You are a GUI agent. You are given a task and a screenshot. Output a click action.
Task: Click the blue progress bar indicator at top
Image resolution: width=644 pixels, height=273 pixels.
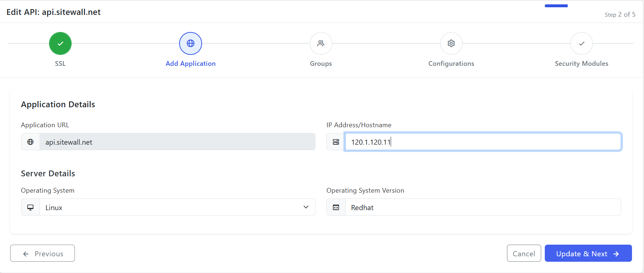(556, 6)
